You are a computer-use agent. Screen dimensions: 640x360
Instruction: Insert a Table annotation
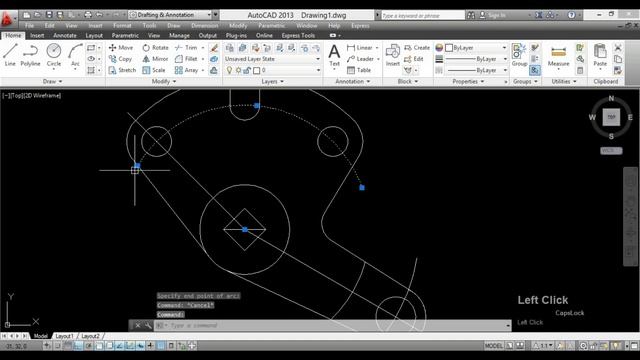[359, 70]
